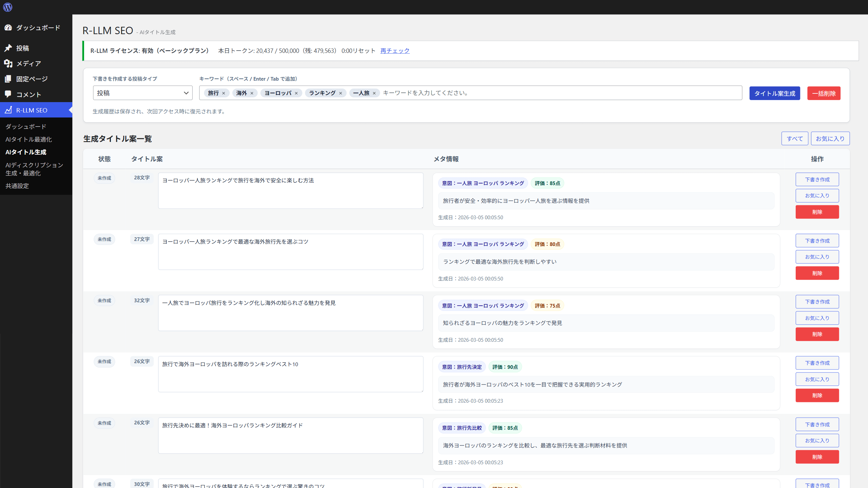Click the 意図：旅行先比較 badge
The height and width of the screenshot is (488, 868).
tap(462, 428)
